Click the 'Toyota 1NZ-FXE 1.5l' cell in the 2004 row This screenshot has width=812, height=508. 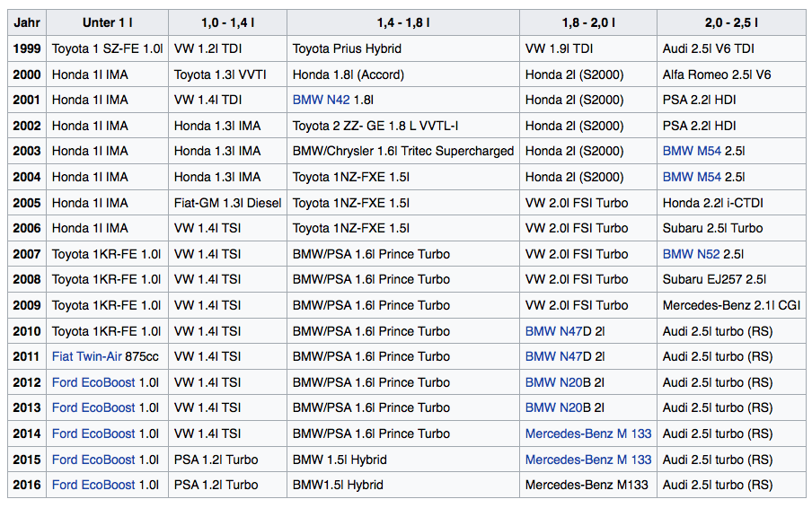point(403,177)
